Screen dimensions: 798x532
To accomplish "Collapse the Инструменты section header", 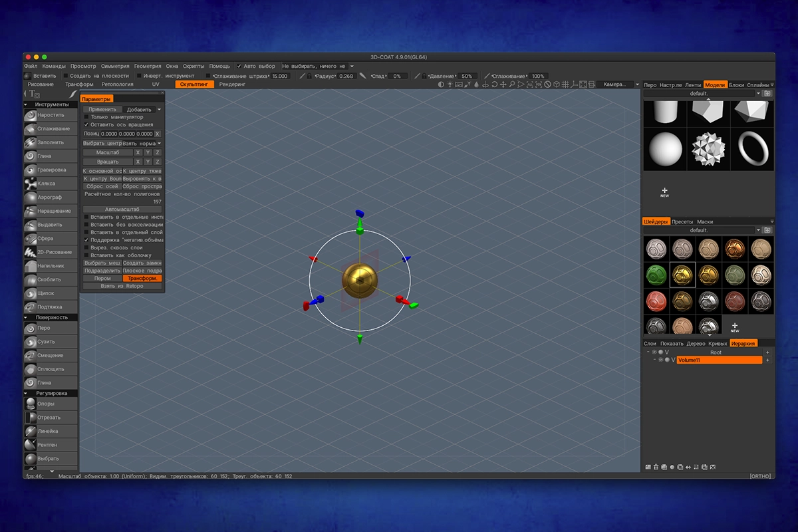I will [x=51, y=104].
